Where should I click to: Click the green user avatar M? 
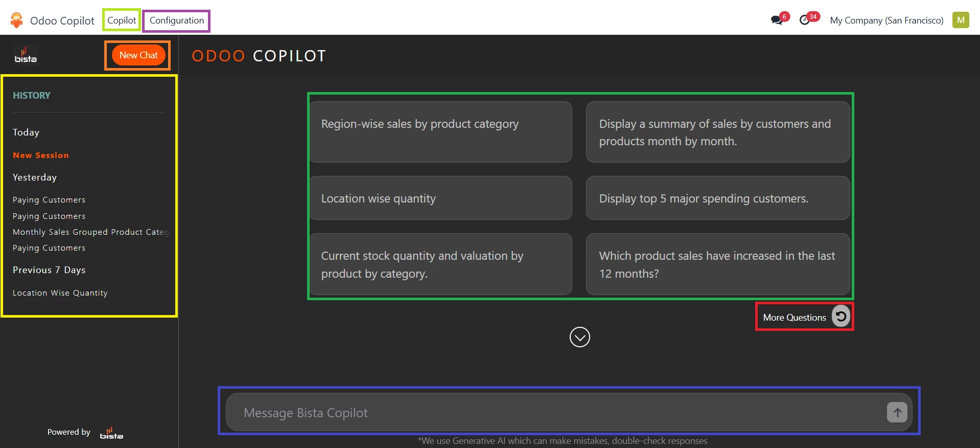[961, 20]
